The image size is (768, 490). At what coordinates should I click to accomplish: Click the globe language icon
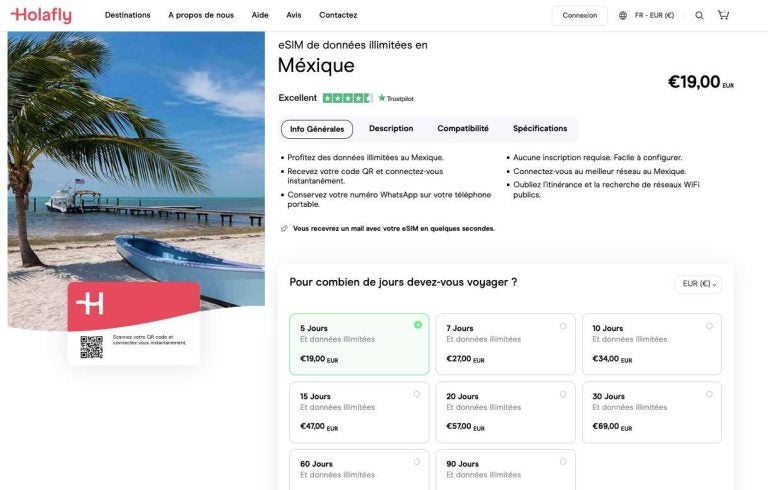click(623, 15)
